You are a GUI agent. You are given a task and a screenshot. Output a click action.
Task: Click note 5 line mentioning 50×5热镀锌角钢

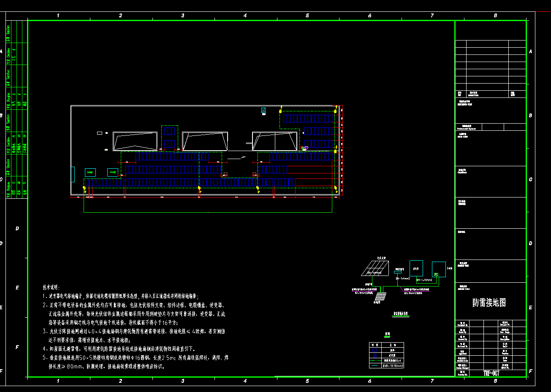(x=136, y=358)
